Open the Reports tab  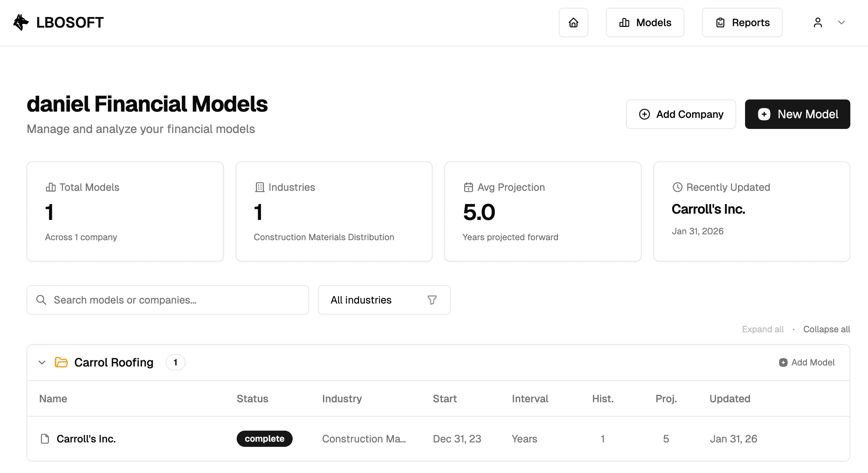pos(742,22)
